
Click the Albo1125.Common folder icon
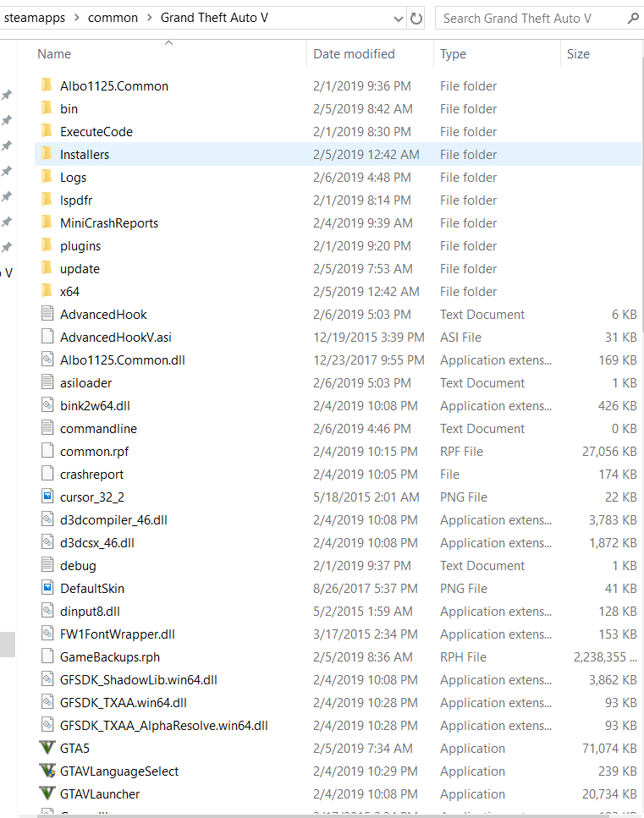[x=47, y=85]
